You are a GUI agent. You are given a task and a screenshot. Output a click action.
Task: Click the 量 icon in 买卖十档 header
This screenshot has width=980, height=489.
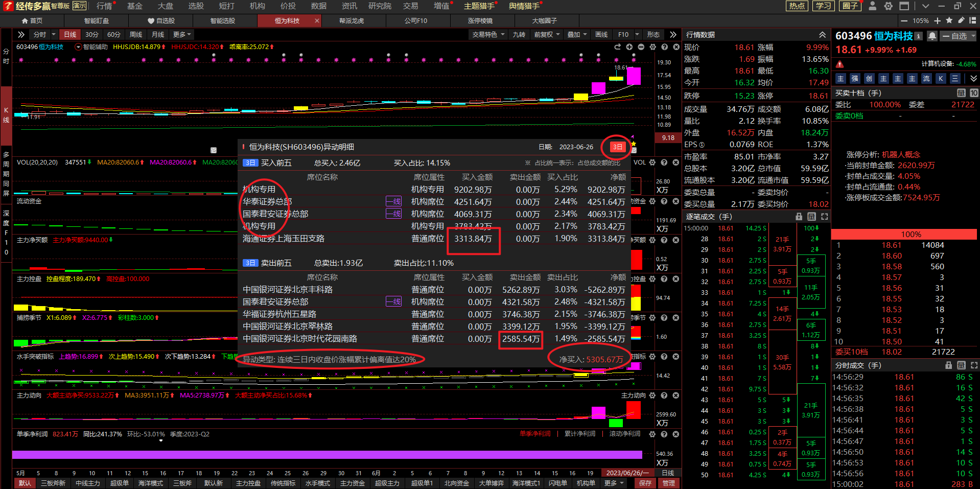[x=961, y=93]
